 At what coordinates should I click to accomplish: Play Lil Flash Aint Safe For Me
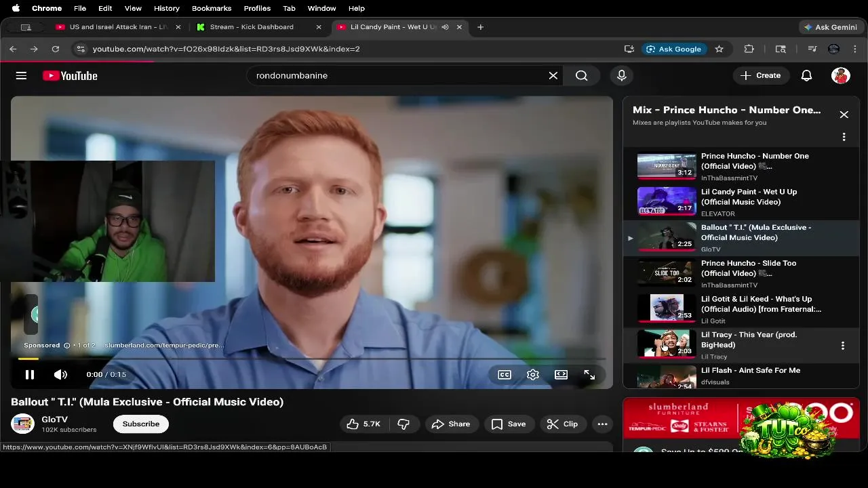741,377
